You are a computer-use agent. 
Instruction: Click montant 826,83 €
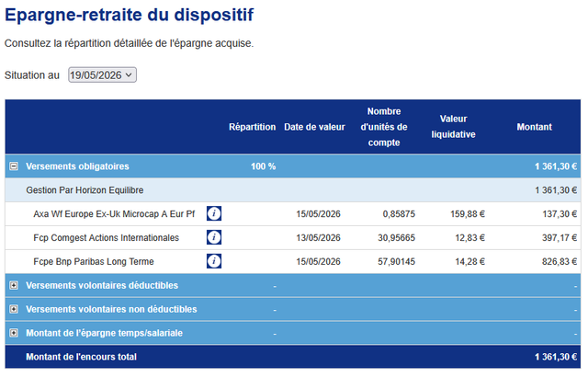pos(560,261)
